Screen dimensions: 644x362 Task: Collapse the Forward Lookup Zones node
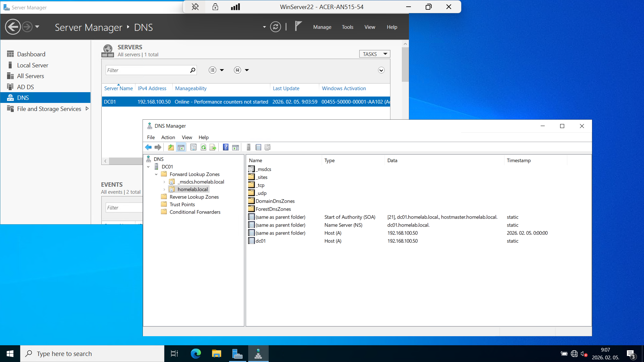pyautogui.click(x=156, y=174)
